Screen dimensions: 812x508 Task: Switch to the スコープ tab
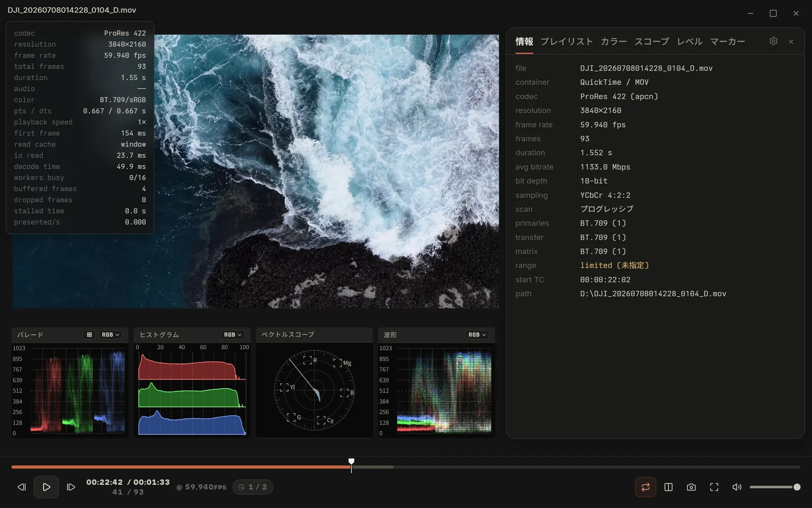652,42
